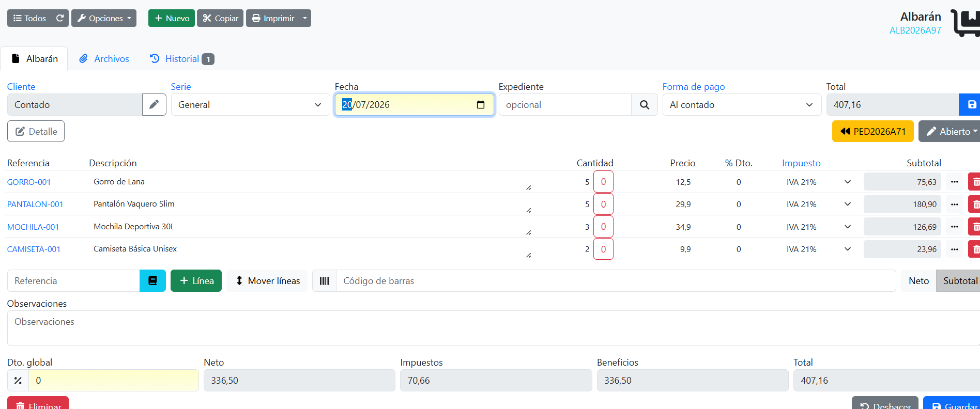The image size is (980, 409).
Task: Open more options for GORRO-001 line
Action: click(955, 182)
